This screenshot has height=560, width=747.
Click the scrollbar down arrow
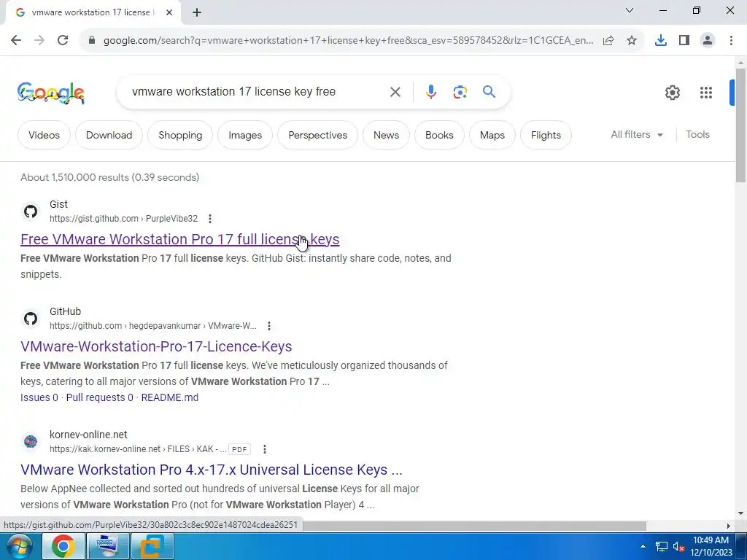coord(740,513)
